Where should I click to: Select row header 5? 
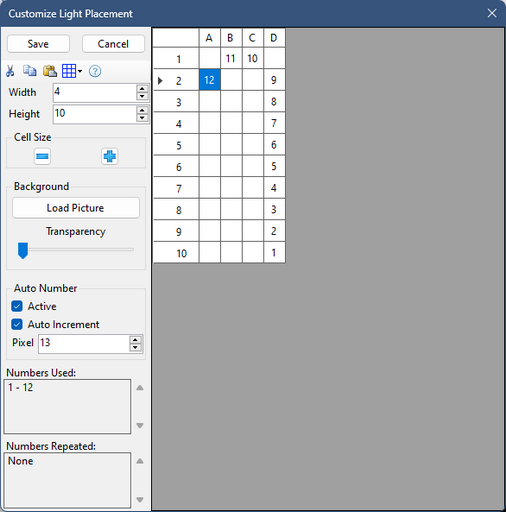point(176,145)
